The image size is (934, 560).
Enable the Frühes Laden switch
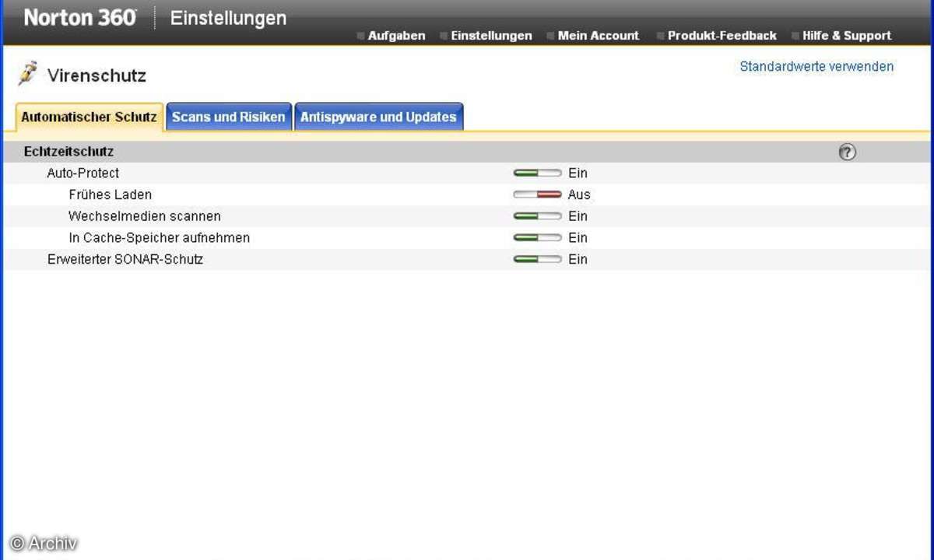tap(537, 194)
